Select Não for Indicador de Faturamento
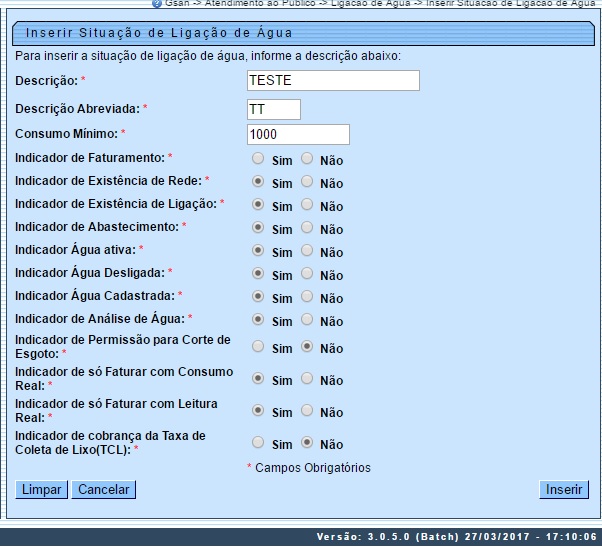 click(307, 159)
